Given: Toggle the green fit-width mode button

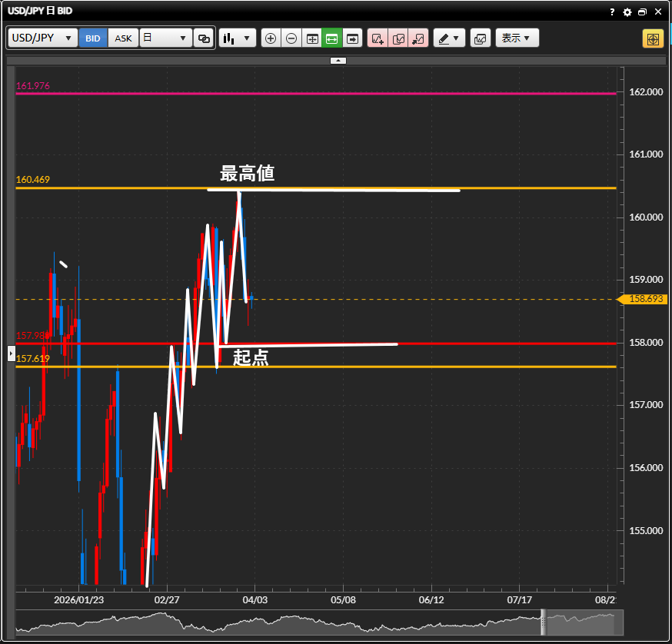Looking at the screenshot, I should pyautogui.click(x=331, y=38).
